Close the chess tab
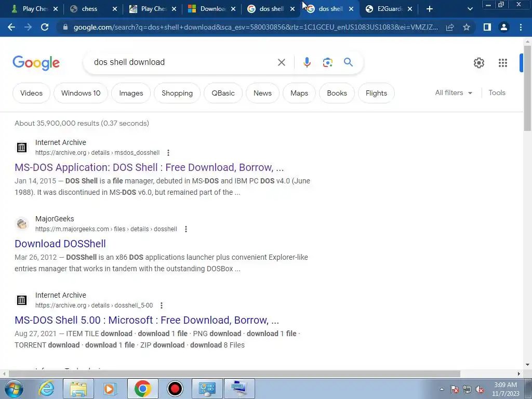 115,9
